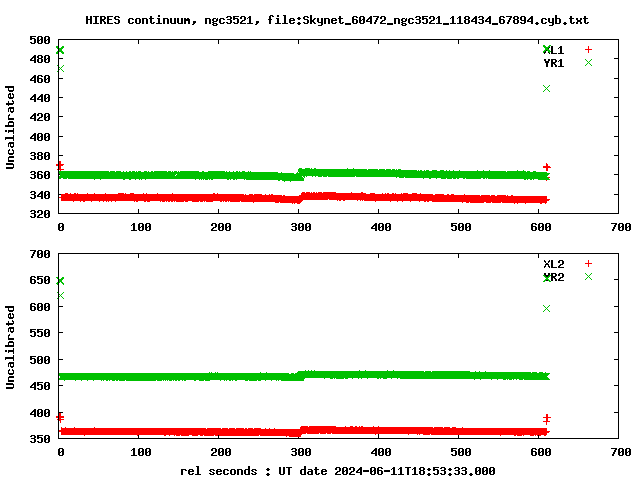Click the plot title with the Skynet file name
The image size is (640, 480).
[x=337, y=20]
